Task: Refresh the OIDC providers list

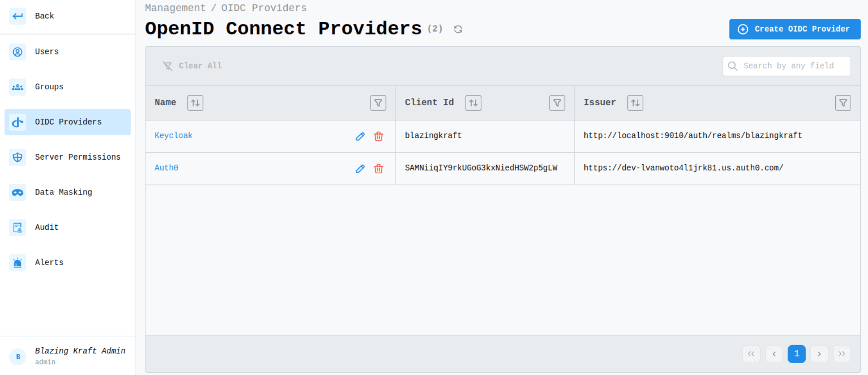Action: (x=458, y=29)
